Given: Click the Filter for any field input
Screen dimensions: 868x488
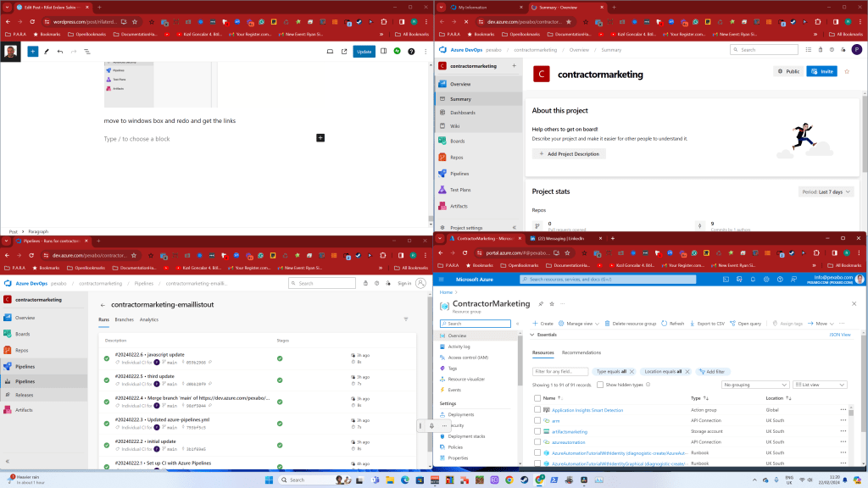Looking at the screenshot, I should click(559, 372).
